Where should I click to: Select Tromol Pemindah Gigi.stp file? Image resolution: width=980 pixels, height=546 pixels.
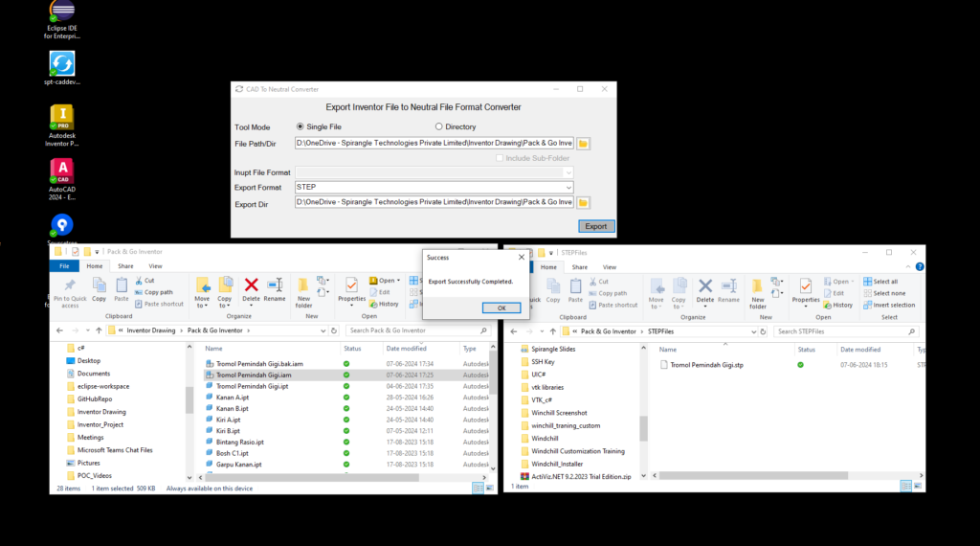pos(706,365)
